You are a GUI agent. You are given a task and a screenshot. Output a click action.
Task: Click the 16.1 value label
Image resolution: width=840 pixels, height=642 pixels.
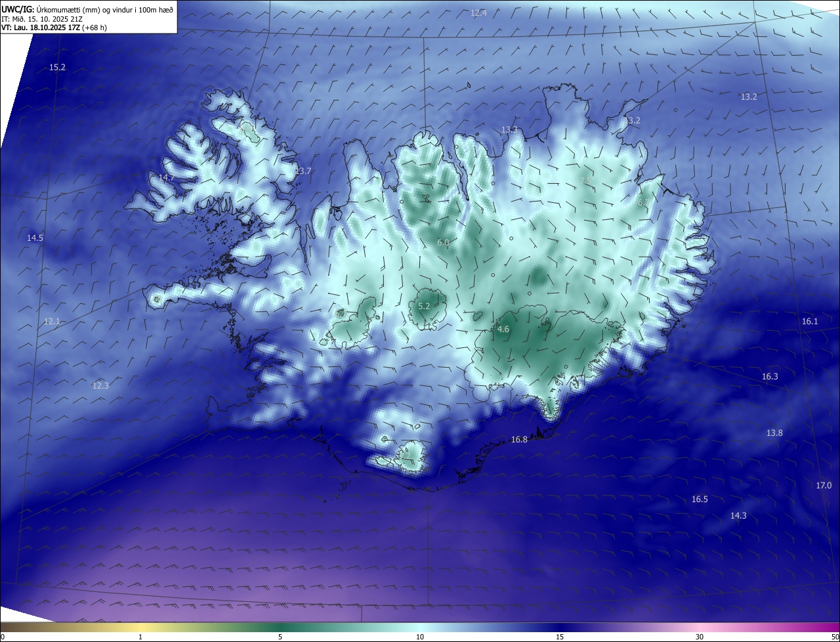coord(810,322)
